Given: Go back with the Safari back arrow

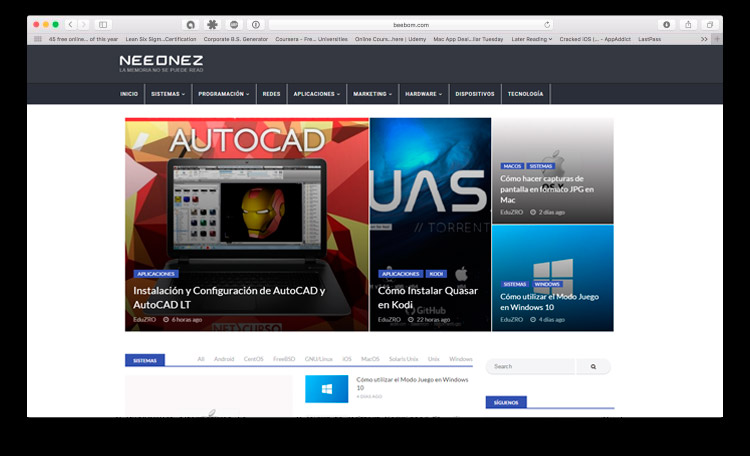Looking at the screenshot, I should tap(70, 24).
